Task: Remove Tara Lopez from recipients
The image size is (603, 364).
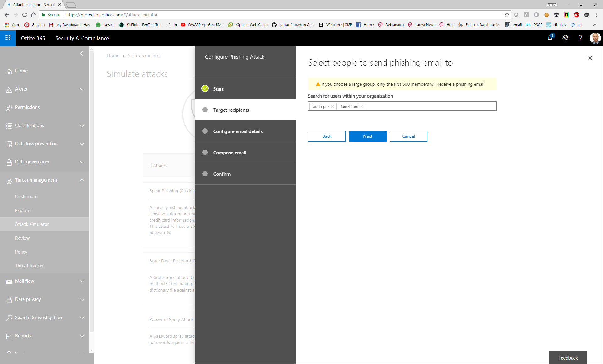Action: click(x=333, y=106)
